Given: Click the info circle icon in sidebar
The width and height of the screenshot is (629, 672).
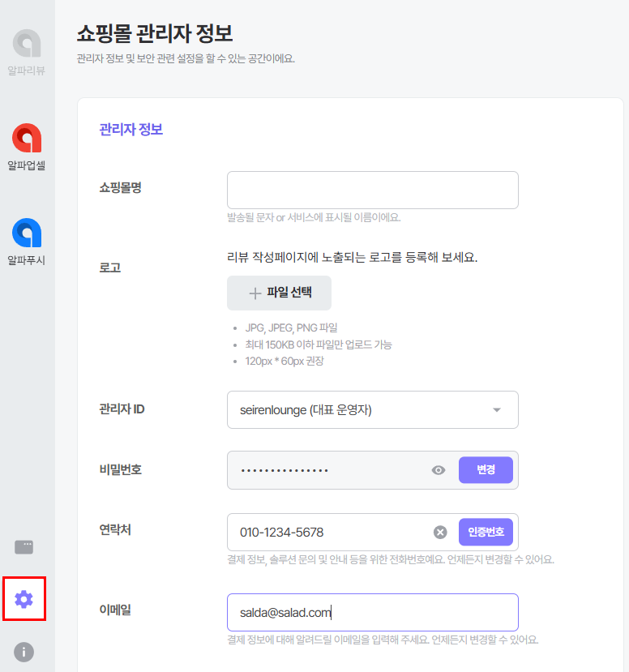Looking at the screenshot, I should (x=24, y=652).
